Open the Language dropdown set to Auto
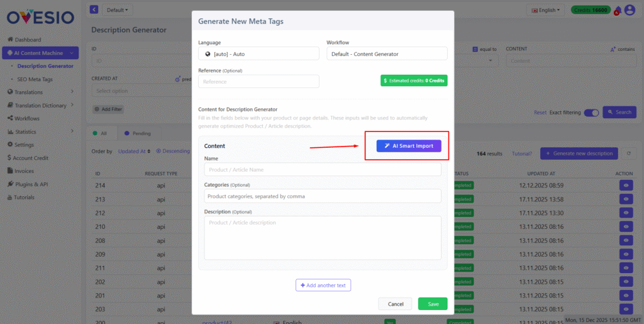This screenshot has height=324, width=644. click(x=258, y=54)
